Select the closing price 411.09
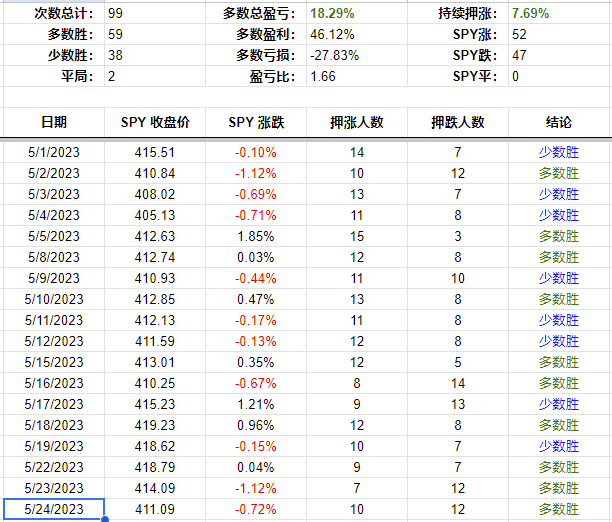 155,509
